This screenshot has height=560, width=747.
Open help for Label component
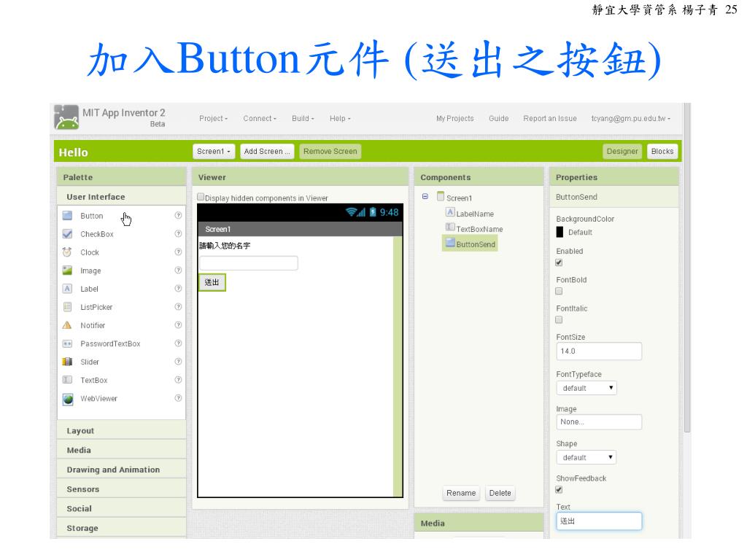tap(178, 288)
